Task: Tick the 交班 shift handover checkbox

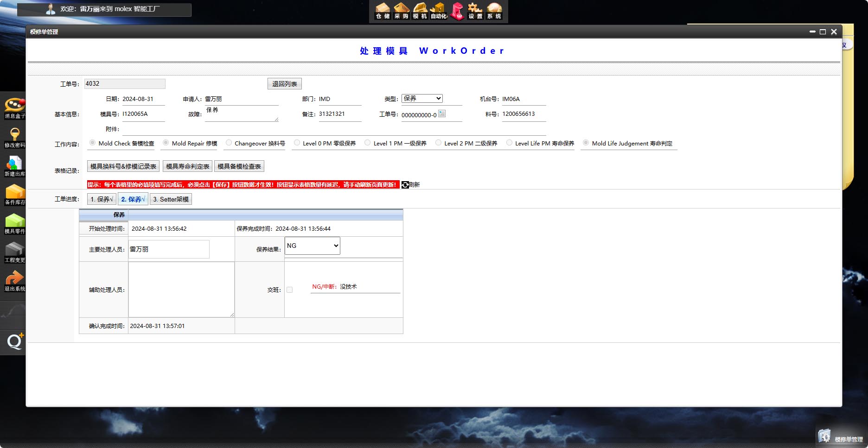Action: (x=289, y=290)
